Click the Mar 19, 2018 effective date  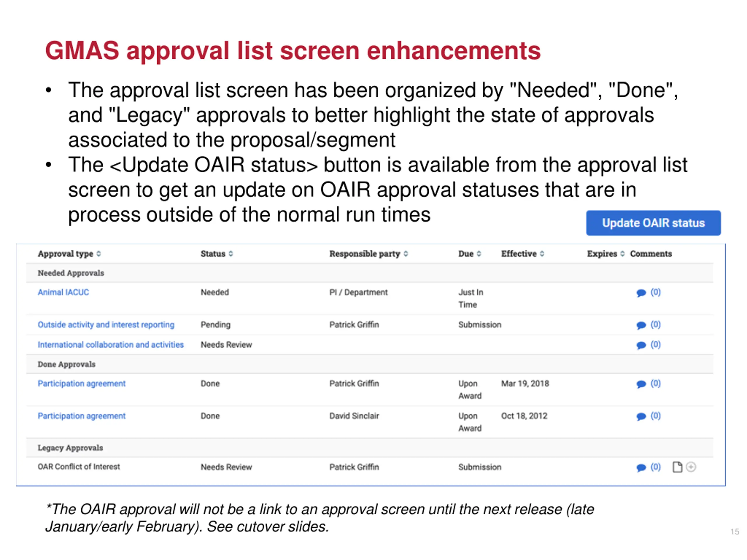click(x=525, y=384)
